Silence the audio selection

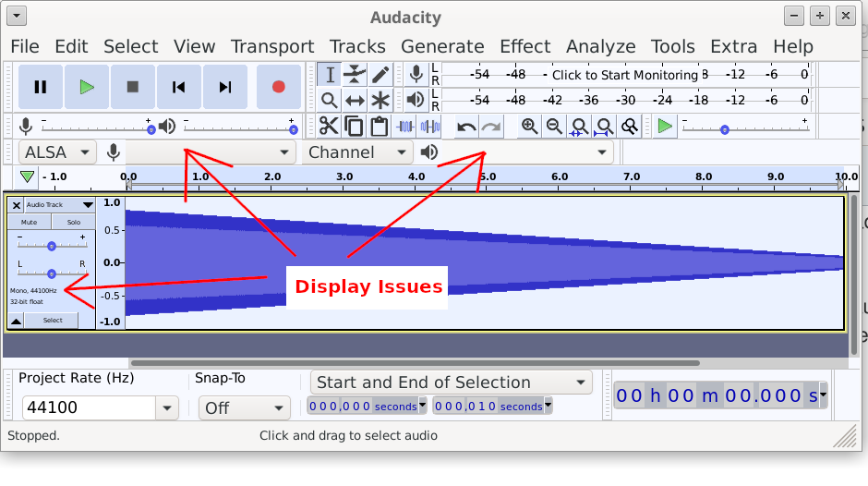pos(430,127)
